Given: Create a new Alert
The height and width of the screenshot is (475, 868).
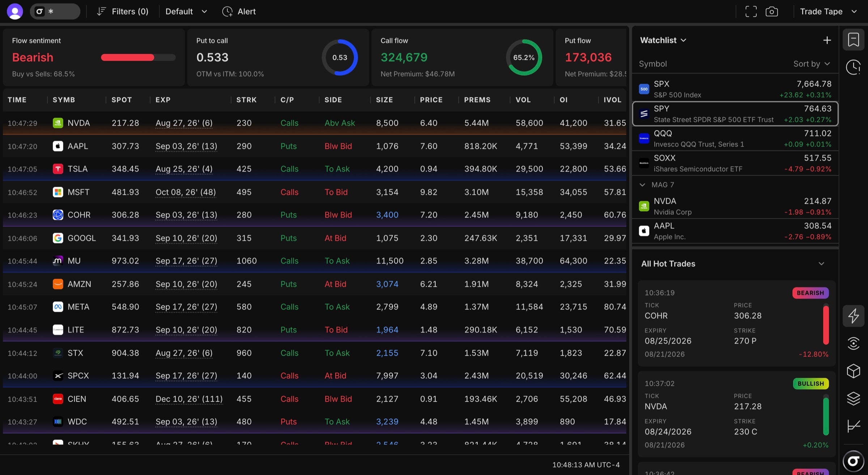Looking at the screenshot, I should [x=239, y=12].
